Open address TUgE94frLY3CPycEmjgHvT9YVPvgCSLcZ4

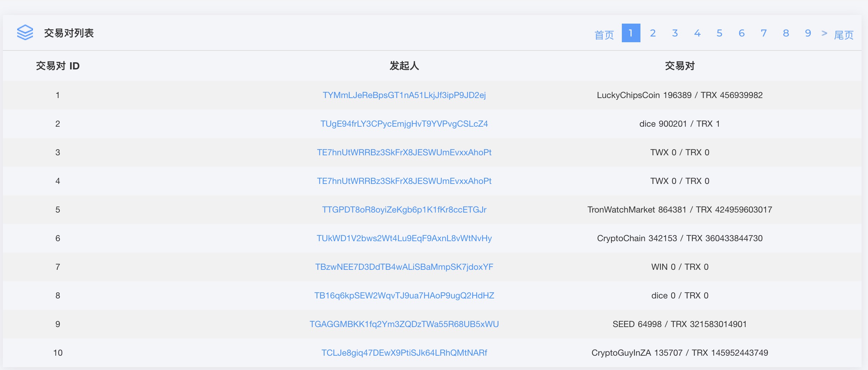click(404, 124)
